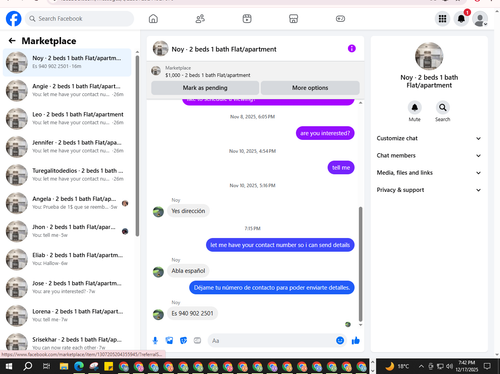The width and height of the screenshot is (500, 374).
Task: Open the Windows notification center
Action: pyautogui.click(x=487, y=366)
